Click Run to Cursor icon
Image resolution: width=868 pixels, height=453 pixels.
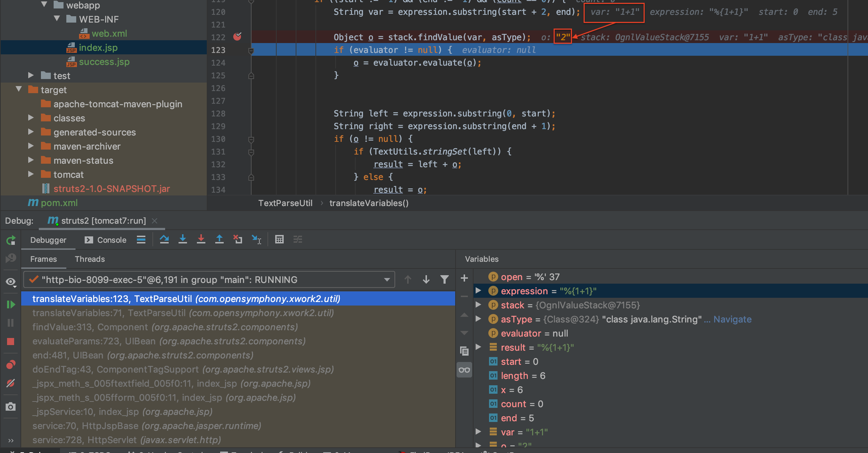pyautogui.click(x=256, y=240)
